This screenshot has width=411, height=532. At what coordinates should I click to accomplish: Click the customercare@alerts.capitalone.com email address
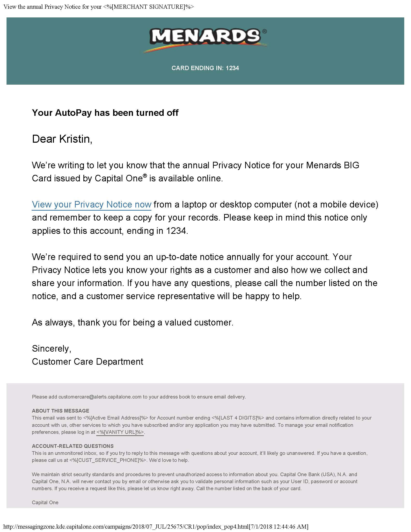pos(100,397)
